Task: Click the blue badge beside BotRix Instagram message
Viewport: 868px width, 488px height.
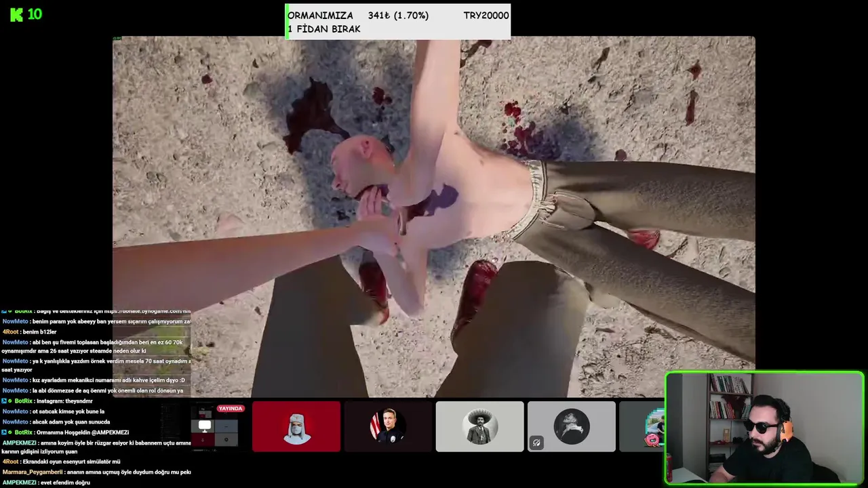Action: [4, 401]
